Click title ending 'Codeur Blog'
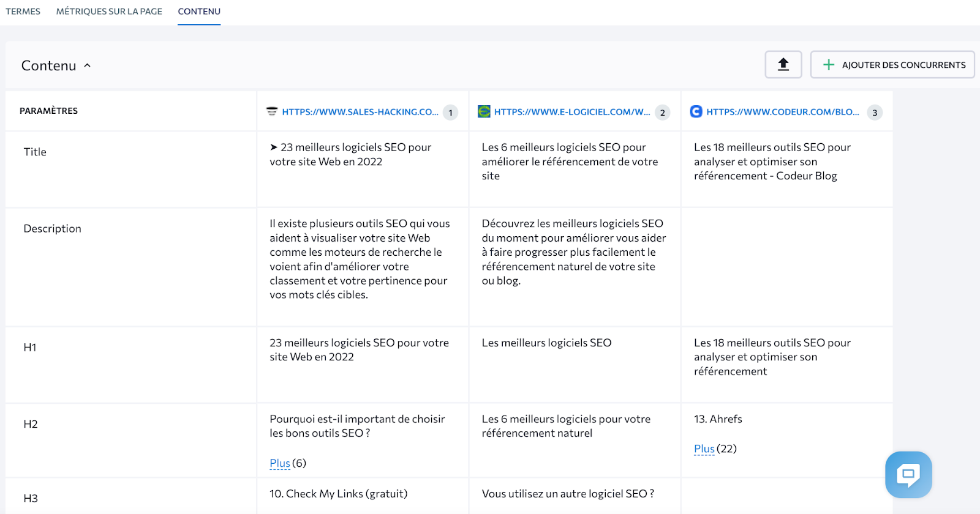The height and width of the screenshot is (514, 980). (x=772, y=162)
